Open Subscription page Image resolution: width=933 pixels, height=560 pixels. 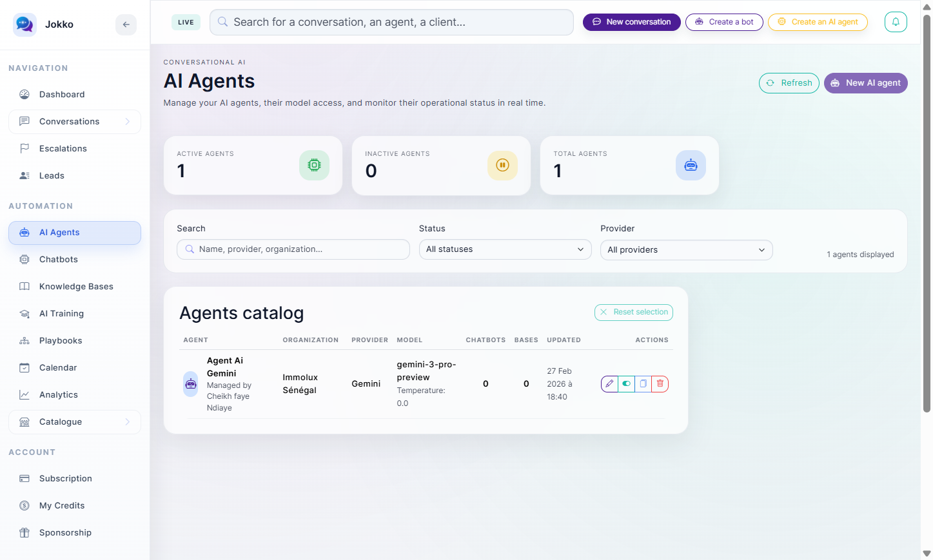[x=75, y=479]
